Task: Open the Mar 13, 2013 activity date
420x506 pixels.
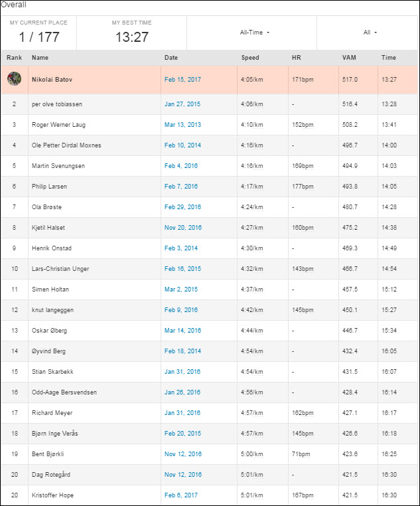Action: pos(182,125)
